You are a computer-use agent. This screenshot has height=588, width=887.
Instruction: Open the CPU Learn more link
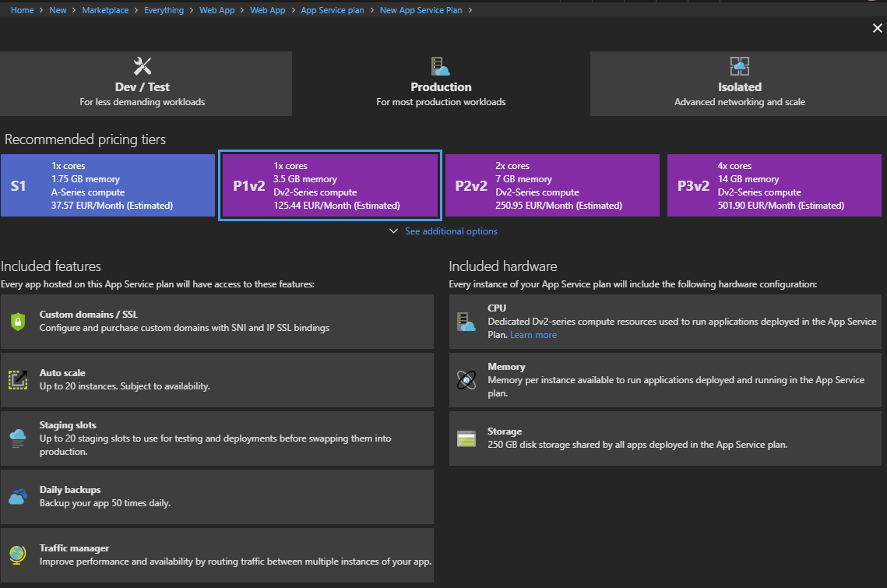pos(533,335)
